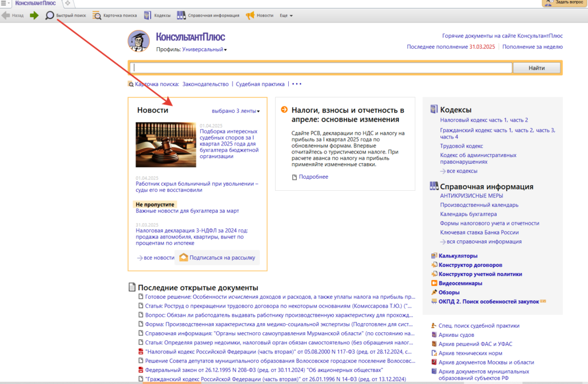
Task: Open Справочная информация toolbar icon
Action: coord(181,16)
